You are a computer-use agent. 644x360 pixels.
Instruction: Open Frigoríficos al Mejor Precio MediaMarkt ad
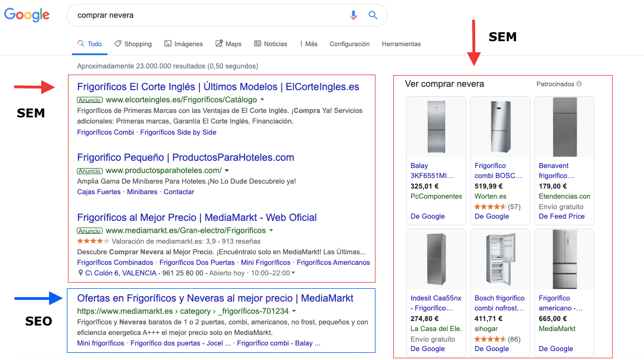[197, 218]
